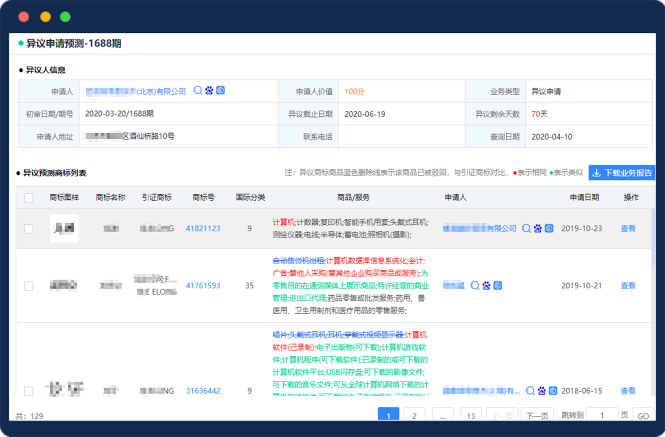Open trademark number 41821123 link

[203, 228]
